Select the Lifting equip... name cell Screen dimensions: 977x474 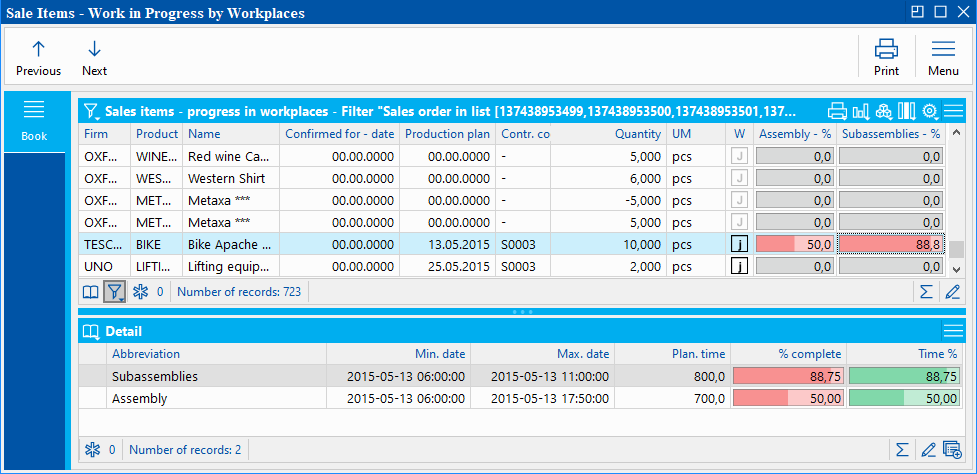click(x=231, y=267)
